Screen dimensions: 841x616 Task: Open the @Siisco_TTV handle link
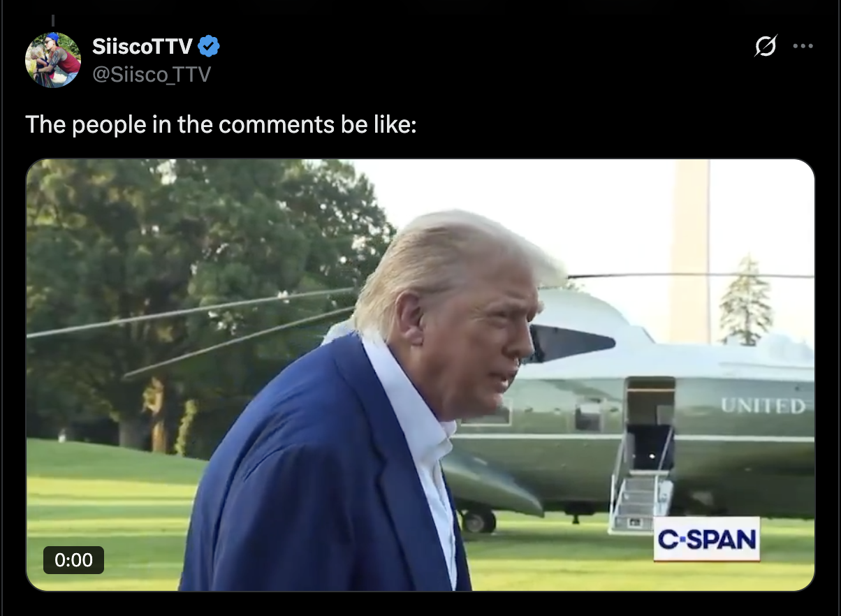coord(152,74)
